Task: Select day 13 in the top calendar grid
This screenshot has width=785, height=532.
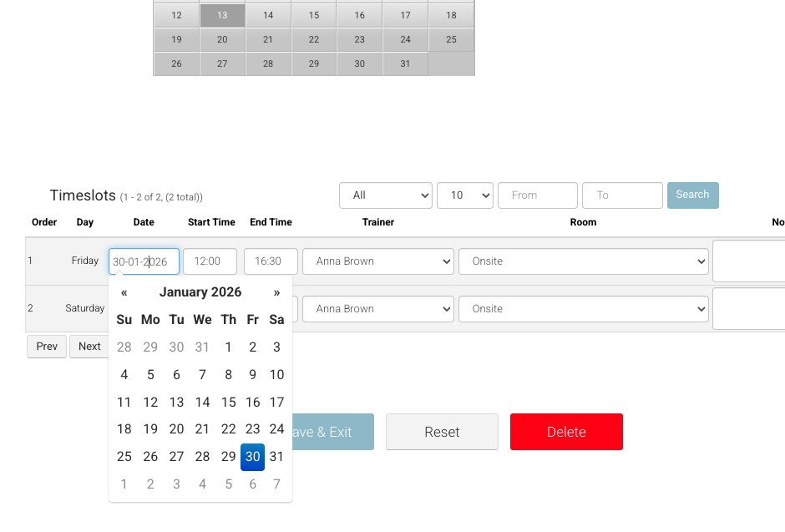Action: coord(222,15)
